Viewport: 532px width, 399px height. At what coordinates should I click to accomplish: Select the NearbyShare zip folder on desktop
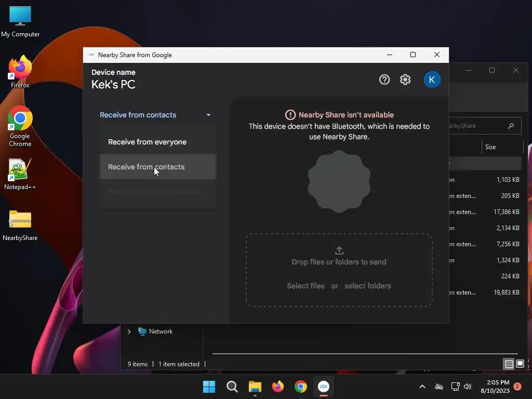(x=20, y=225)
